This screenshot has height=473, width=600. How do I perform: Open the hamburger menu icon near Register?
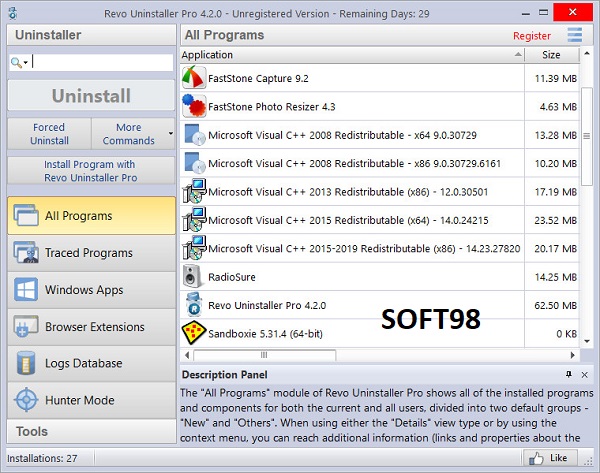pyautogui.click(x=575, y=35)
